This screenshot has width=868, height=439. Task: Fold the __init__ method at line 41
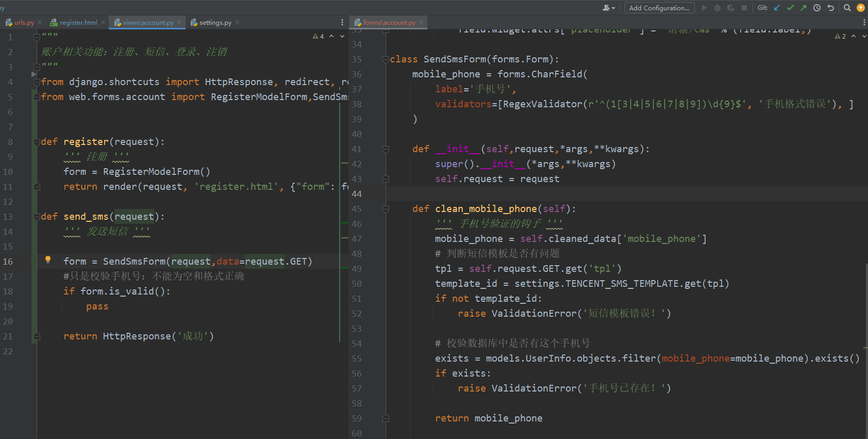pyautogui.click(x=386, y=149)
